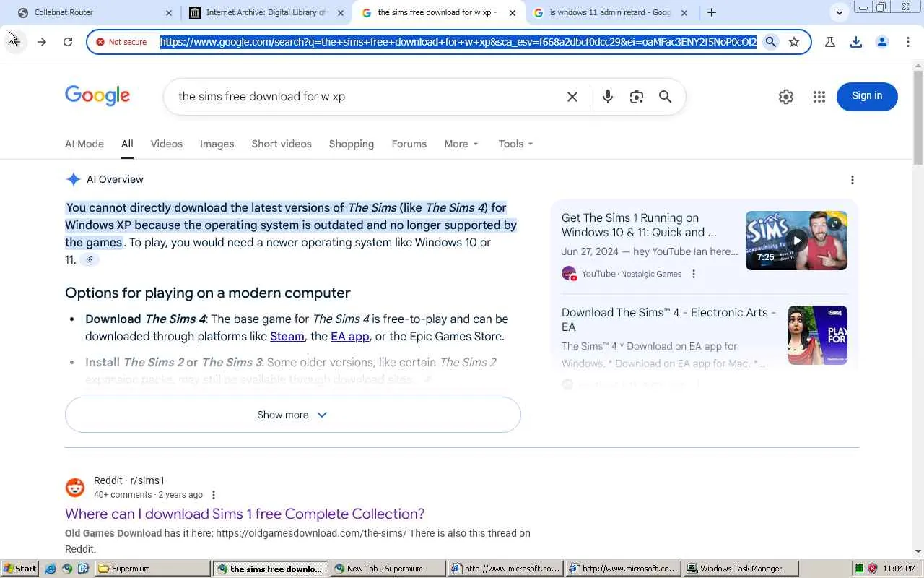Open the browser three-dot menu

[908, 42]
